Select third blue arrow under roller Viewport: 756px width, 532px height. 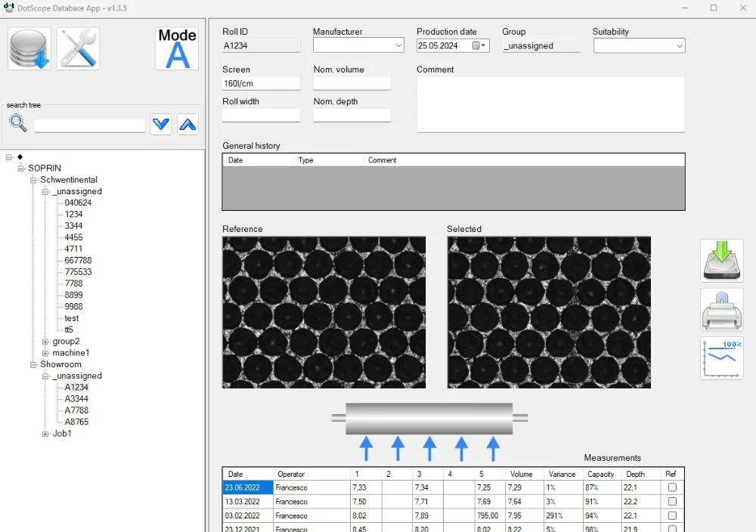pyautogui.click(x=429, y=449)
